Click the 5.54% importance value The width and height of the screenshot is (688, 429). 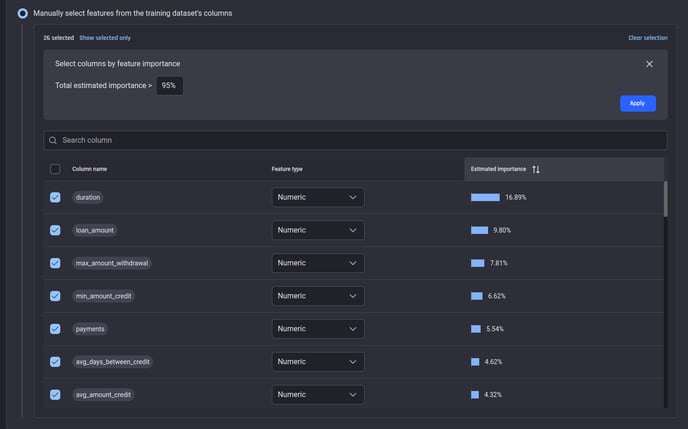tap(495, 329)
